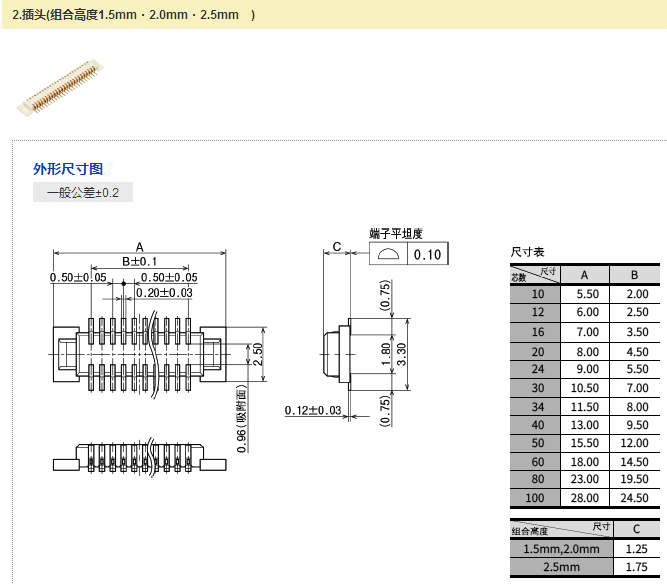Click the 1.5mm,2.0mm combined height row
The width and height of the screenshot is (667, 584).
[561, 548]
